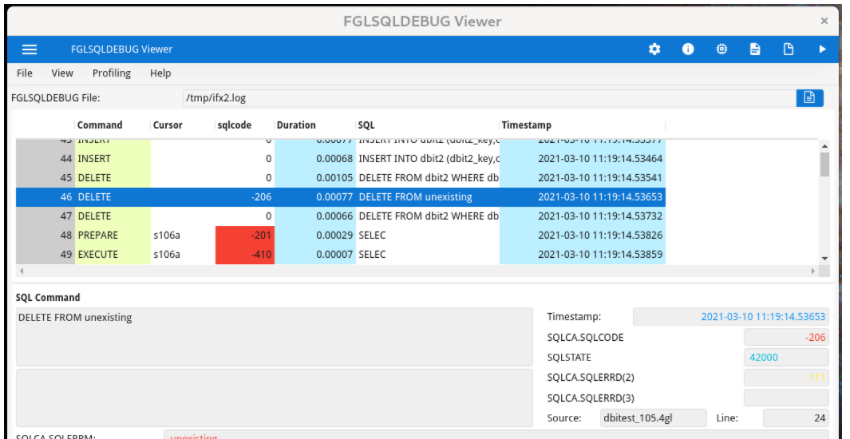The image size is (850, 439).
Task: Open the Profiling menu
Action: [111, 73]
